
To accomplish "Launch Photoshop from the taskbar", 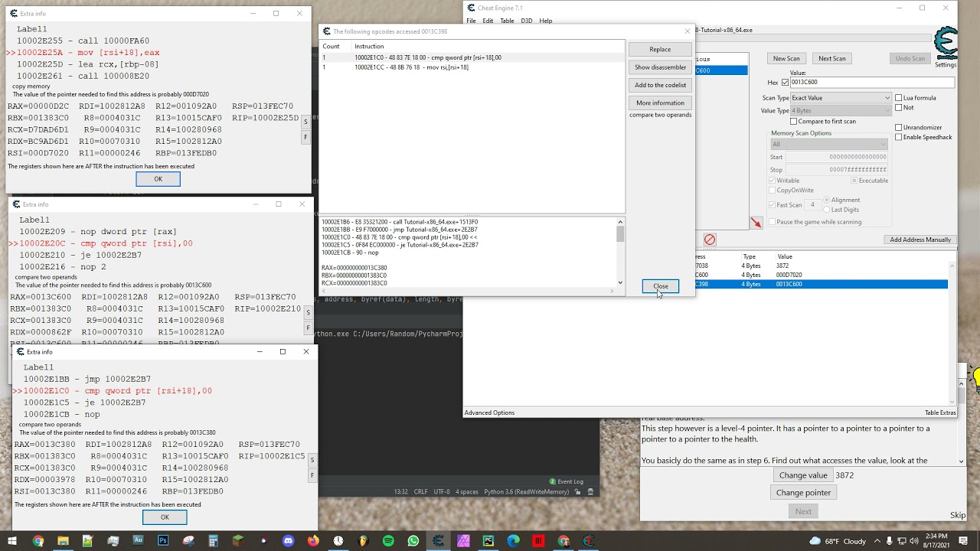I will pos(163,541).
